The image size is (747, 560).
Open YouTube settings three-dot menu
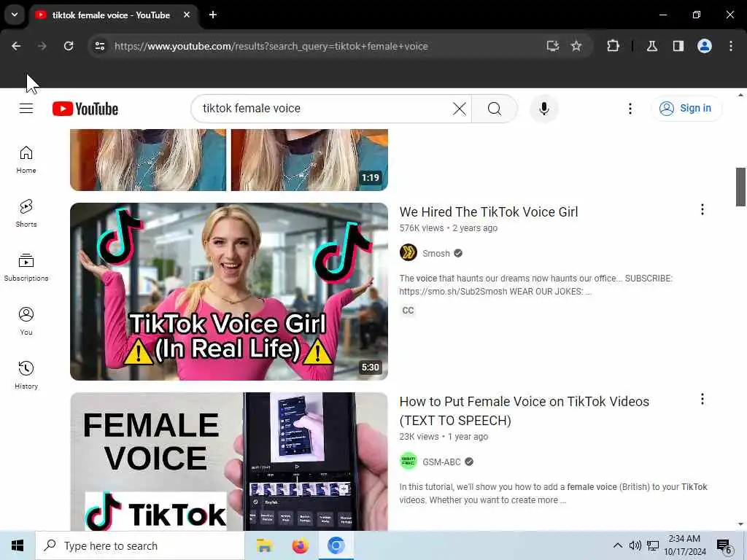tap(630, 109)
